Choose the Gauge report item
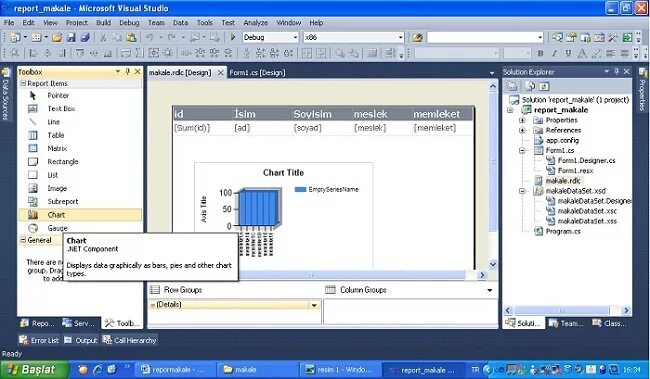650x379 pixels. (x=57, y=228)
